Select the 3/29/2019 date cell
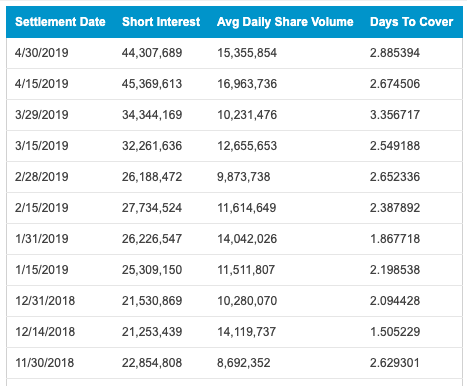The image size is (467, 386). point(42,115)
